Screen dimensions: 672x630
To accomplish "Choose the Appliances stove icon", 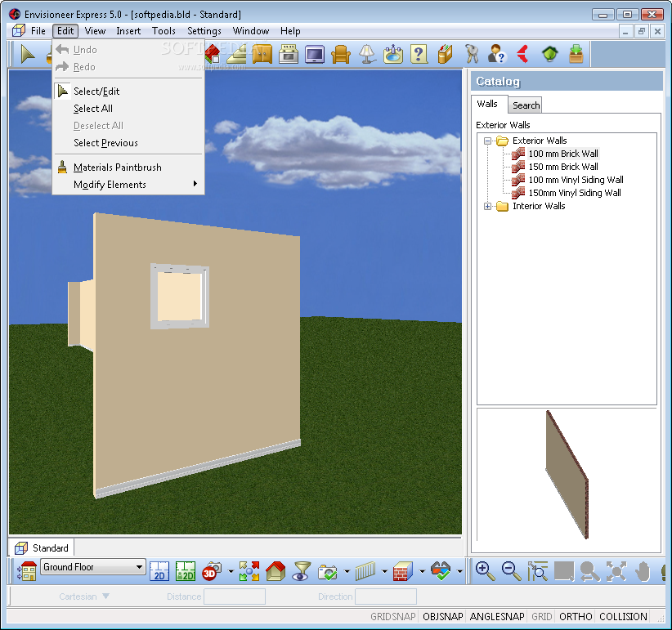I will 289,55.
